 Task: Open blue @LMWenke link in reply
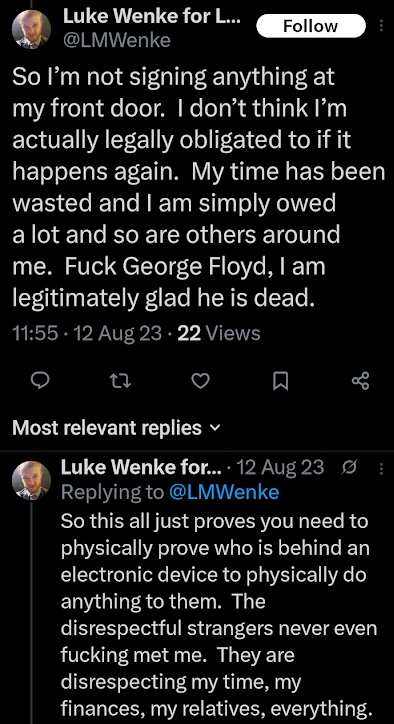224,492
